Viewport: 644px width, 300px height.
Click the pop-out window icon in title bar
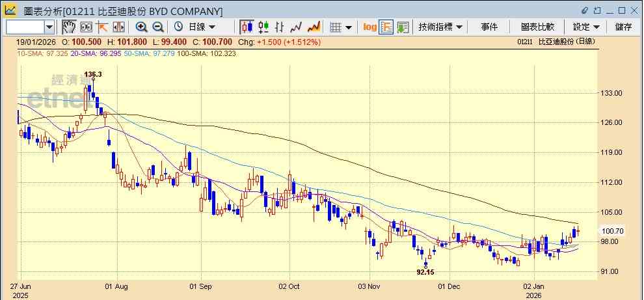point(598,10)
